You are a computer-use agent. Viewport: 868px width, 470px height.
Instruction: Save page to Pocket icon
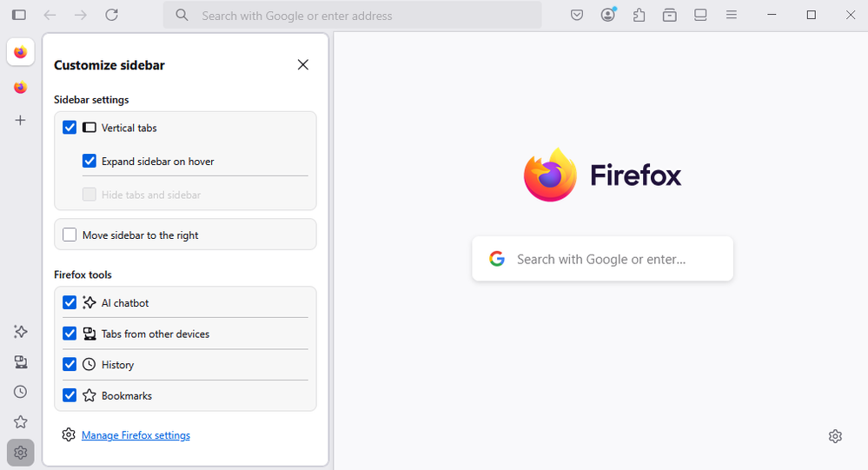coord(577,15)
